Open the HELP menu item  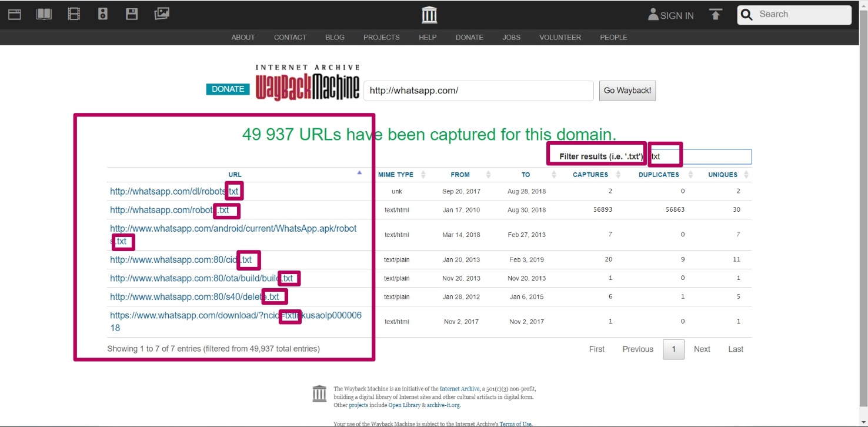pyautogui.click(x=428, y=37)
